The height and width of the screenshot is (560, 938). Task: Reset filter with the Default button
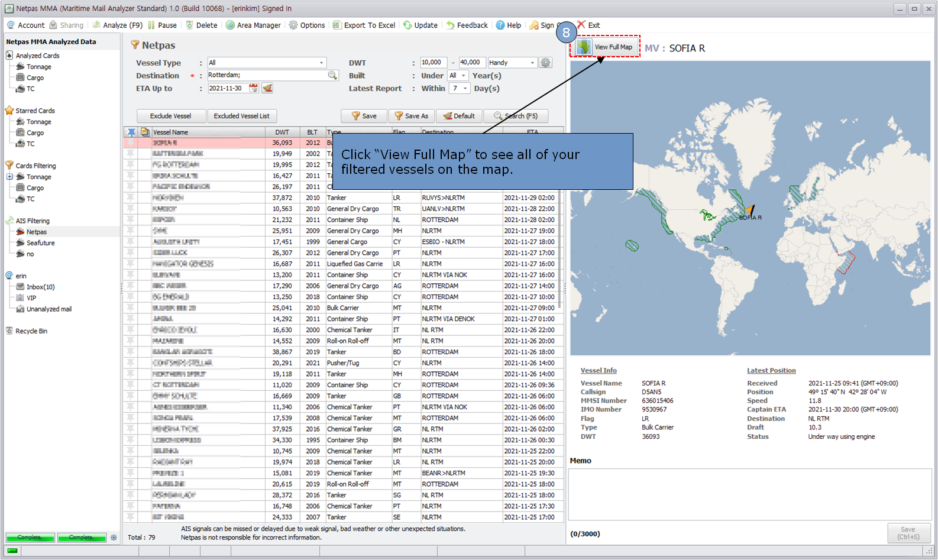point(459,116)
